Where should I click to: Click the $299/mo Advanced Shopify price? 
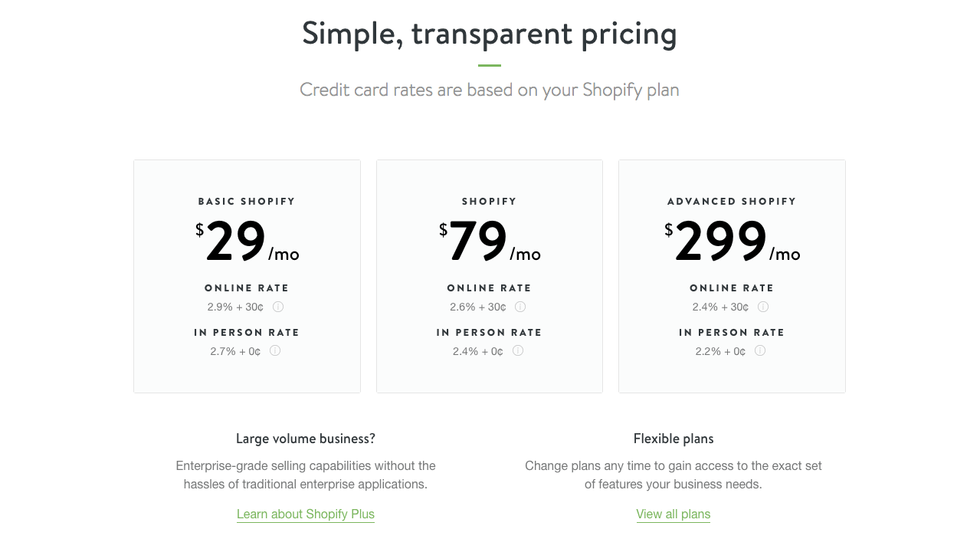tap(732, 242)
